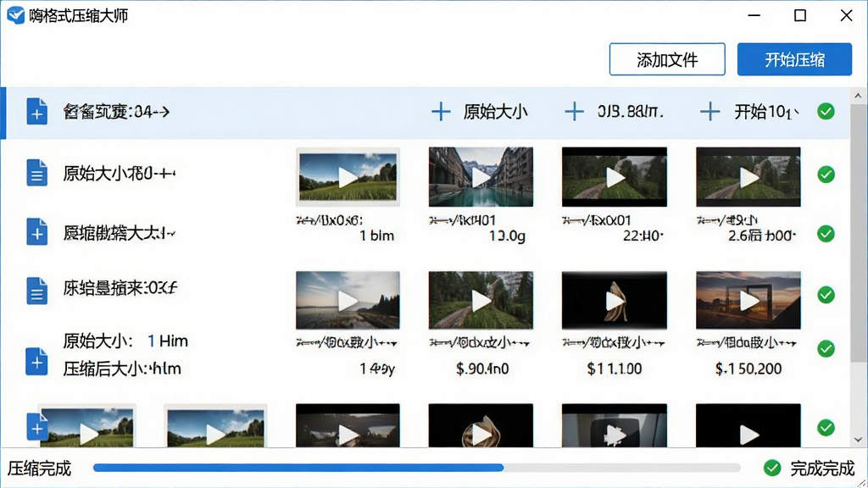868x488 pixels.
Task: Click the plus icon before 开始 header column
Action: (709, 112)
